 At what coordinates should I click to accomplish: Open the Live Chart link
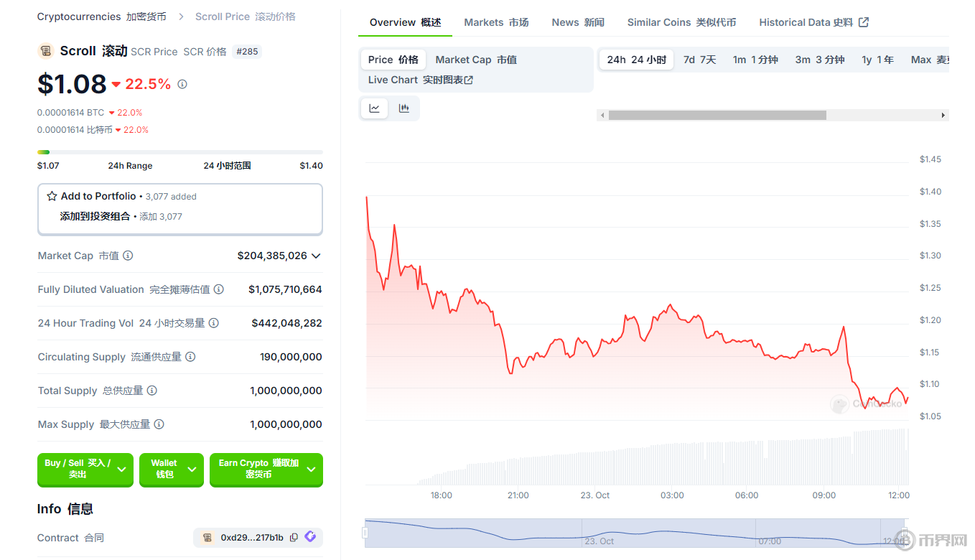tap(420, 80)
